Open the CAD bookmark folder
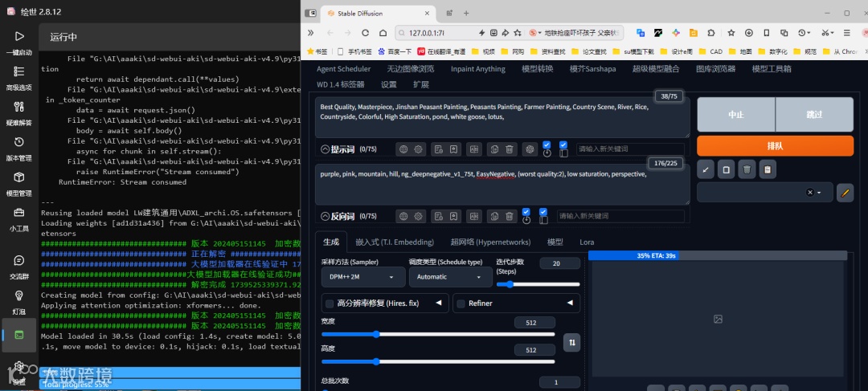Screen dimensions: 868x391 (710, 51)
